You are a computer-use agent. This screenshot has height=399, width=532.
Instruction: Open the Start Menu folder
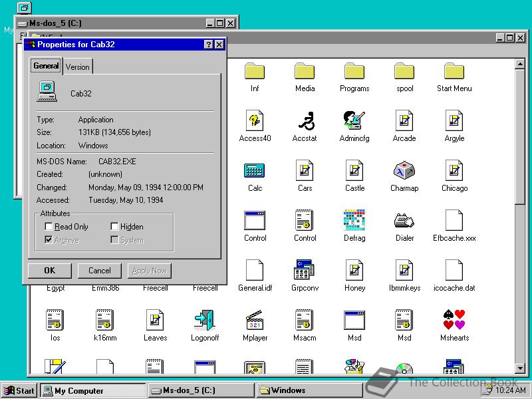454,71
